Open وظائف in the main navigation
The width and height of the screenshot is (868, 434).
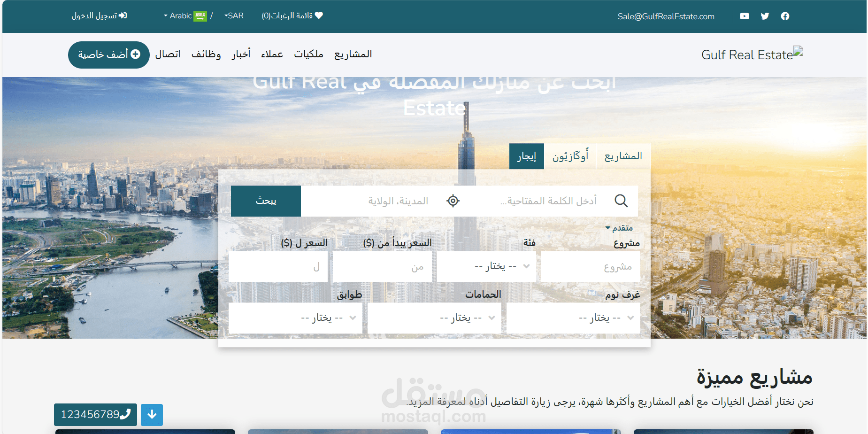pyautogui.click(x=206, y=54)
